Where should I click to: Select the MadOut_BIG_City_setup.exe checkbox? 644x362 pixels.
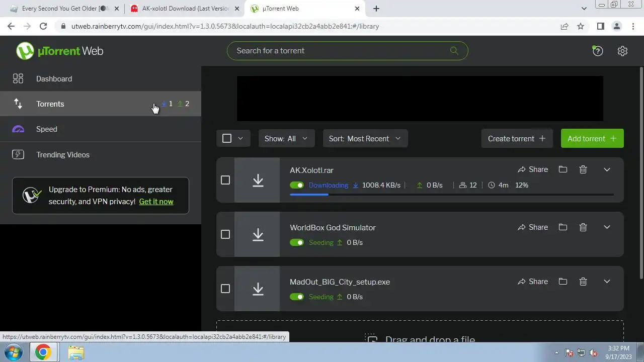225,289
